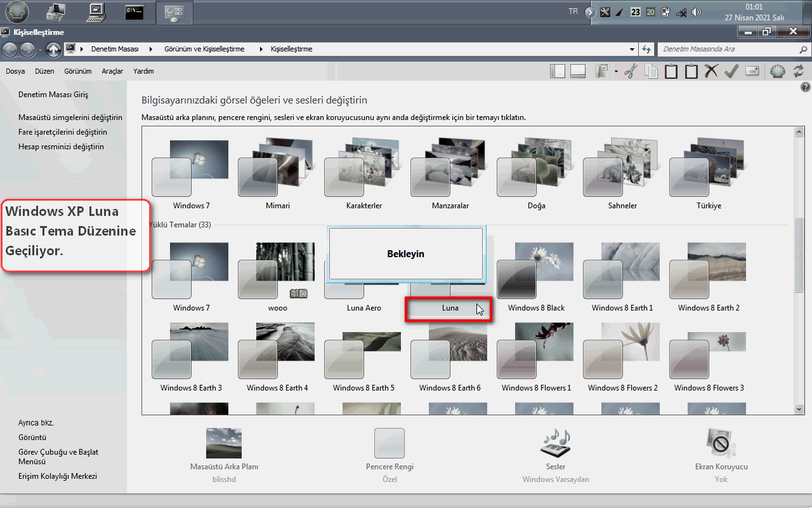This screenshot has width=812, height=508.
Task: Select the wooo theme
Action: (278, 276)
